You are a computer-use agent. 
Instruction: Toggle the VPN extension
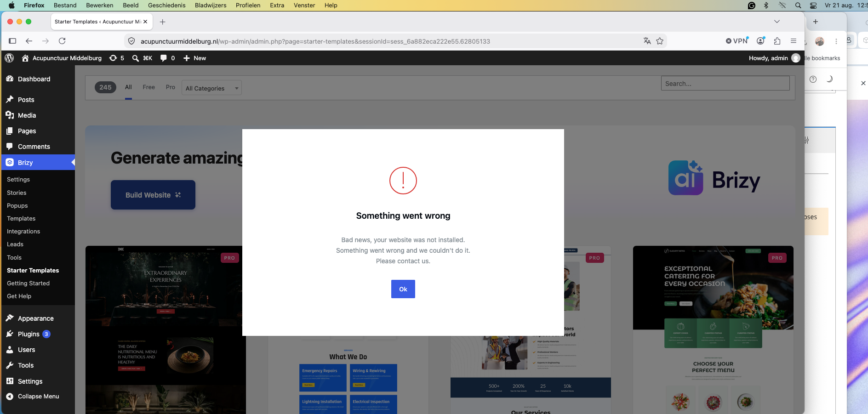[x=737, y=41]
